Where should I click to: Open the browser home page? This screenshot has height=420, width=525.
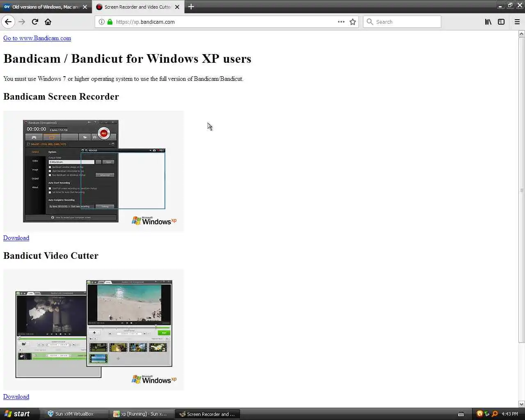click(48, 22)
